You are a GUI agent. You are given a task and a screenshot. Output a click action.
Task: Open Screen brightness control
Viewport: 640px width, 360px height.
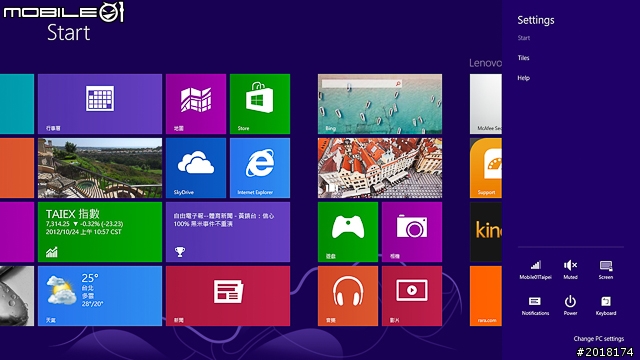point(606,270)
